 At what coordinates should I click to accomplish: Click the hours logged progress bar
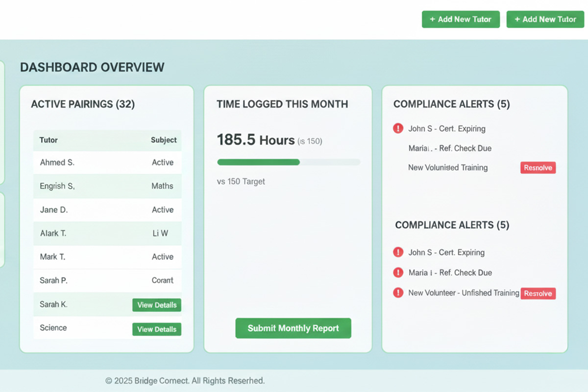click(x=289, y=162)
